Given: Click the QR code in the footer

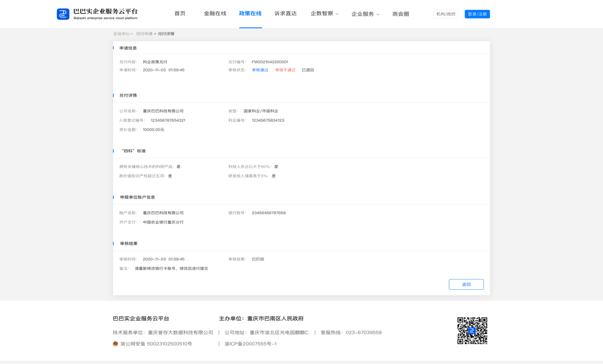Looking at the screenshot, I should tap(472, 331).
